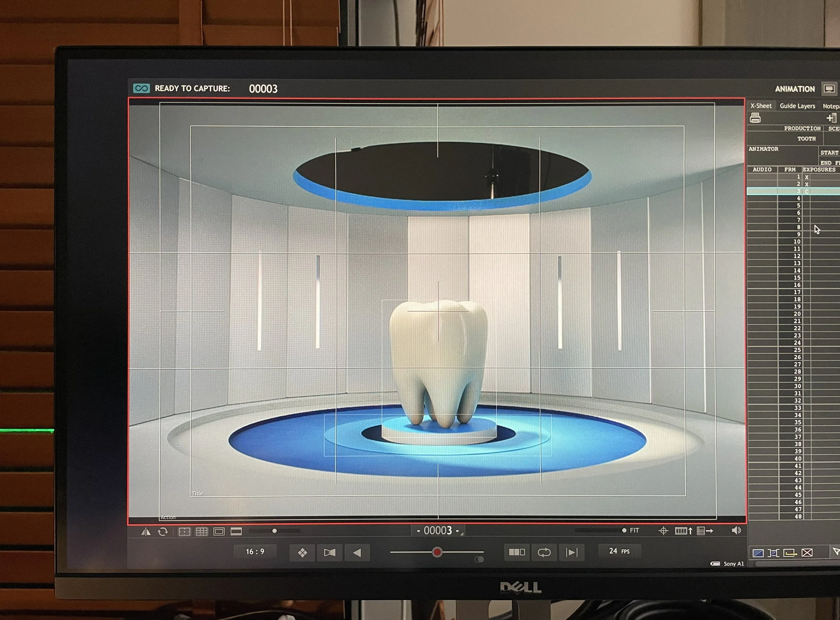Screen dimensions: 840x620
Task: Click the blue dotted-line drawing tool icon
Action: [x=758, y=553]
